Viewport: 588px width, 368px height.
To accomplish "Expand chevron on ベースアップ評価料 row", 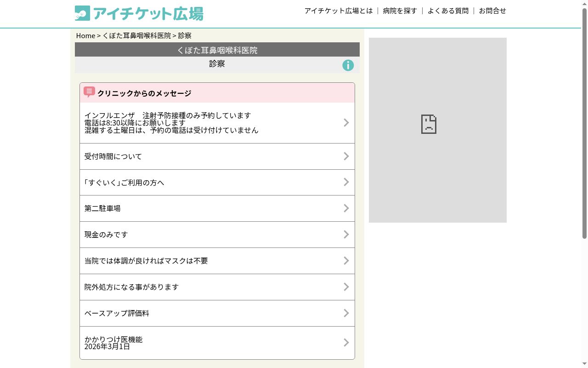I will tap(346, 313).
